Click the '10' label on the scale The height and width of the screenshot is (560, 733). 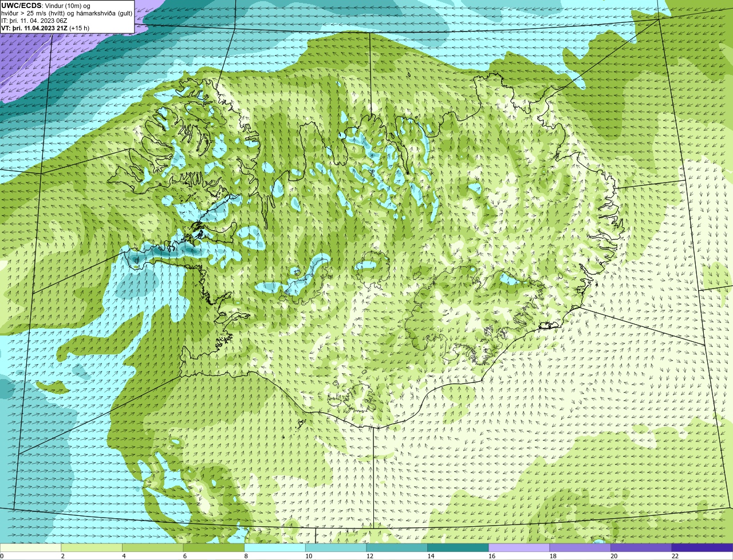[309, 556]
